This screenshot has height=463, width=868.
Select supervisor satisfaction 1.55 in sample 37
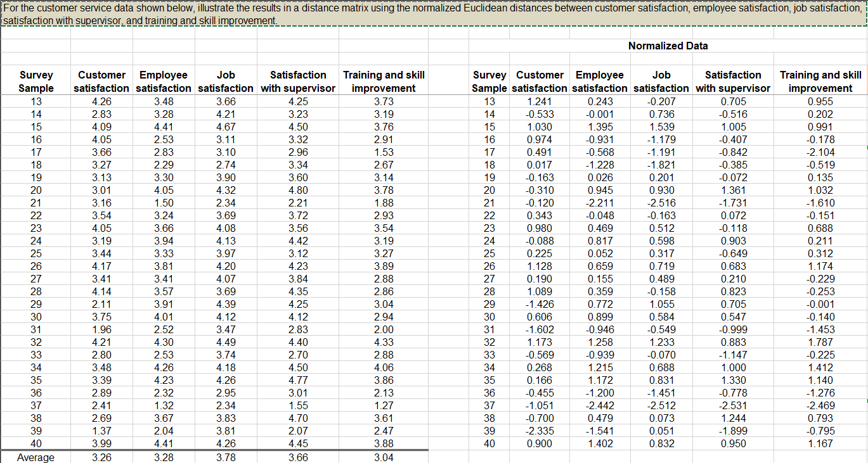pos(298,405)
